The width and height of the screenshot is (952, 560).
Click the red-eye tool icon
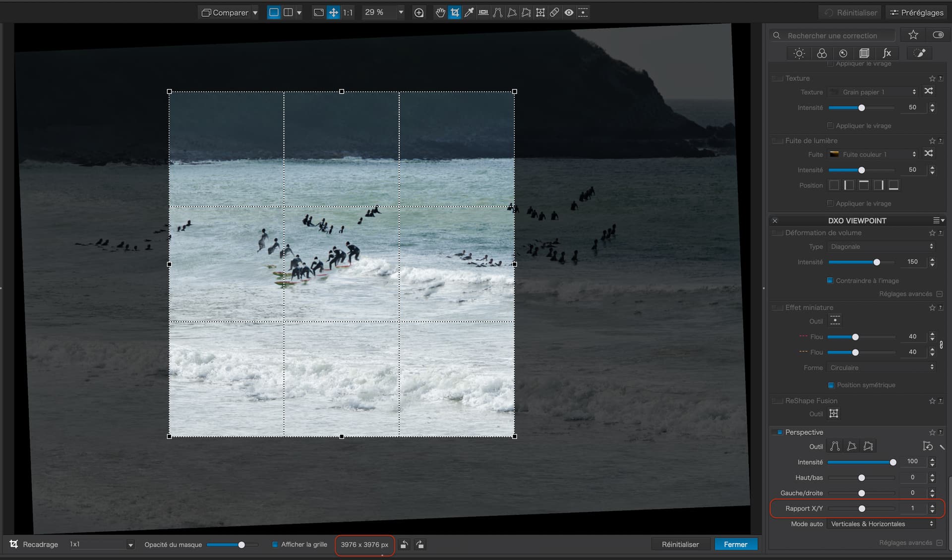point(569,12)
